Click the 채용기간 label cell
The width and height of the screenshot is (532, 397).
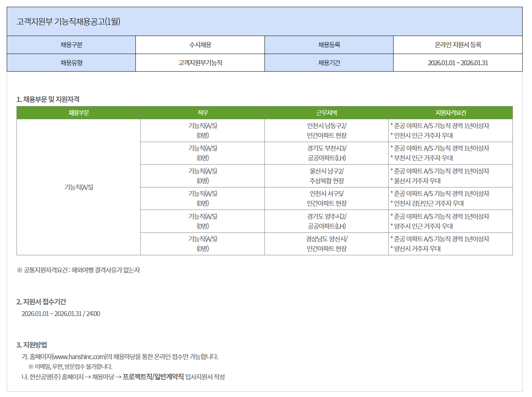(x=329, y=63)
